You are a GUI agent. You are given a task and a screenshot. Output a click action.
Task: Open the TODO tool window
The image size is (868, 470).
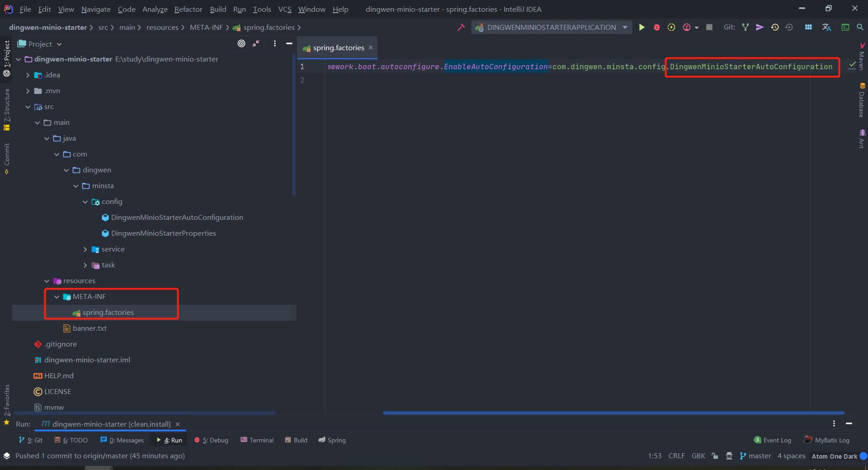(71, 440)
